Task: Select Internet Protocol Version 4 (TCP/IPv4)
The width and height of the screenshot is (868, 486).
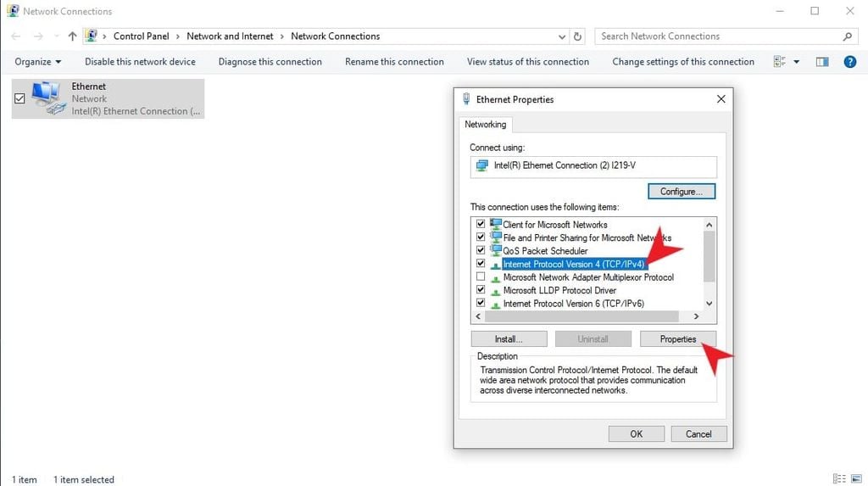Action: coord(574,264)
